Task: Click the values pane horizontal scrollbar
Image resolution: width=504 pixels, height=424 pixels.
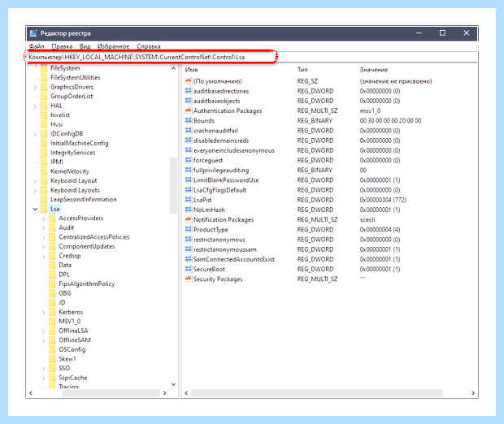Action: pos(317,393)
